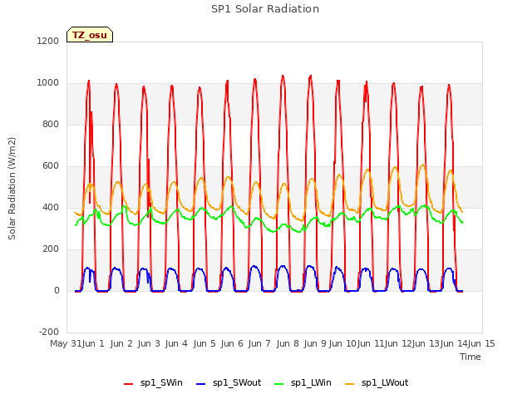Select the red sp1_SWin legend swatch
This screenshot has height=399, width=532.
[129, 384]
